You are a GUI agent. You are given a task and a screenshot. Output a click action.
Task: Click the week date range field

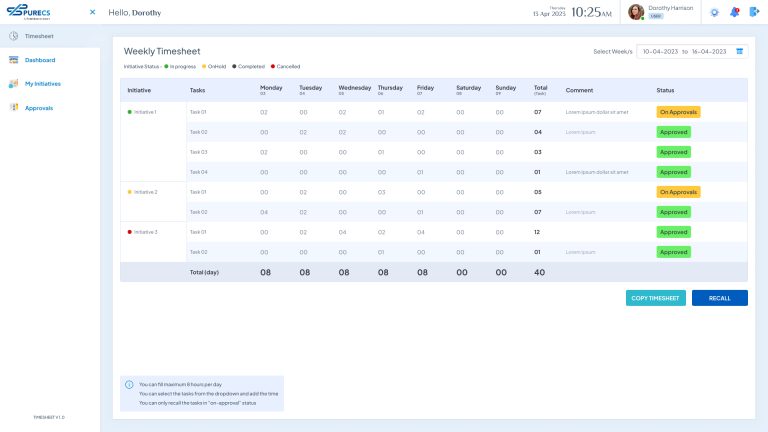click(x=685, y=51)
